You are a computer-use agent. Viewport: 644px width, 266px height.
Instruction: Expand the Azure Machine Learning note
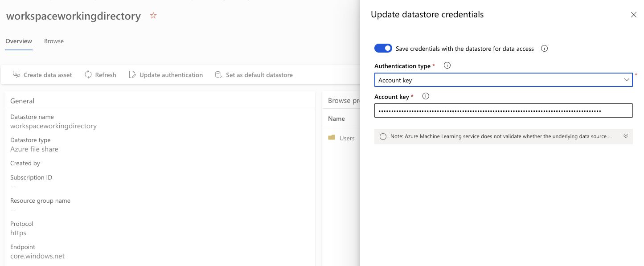click(x=626, y=136)
